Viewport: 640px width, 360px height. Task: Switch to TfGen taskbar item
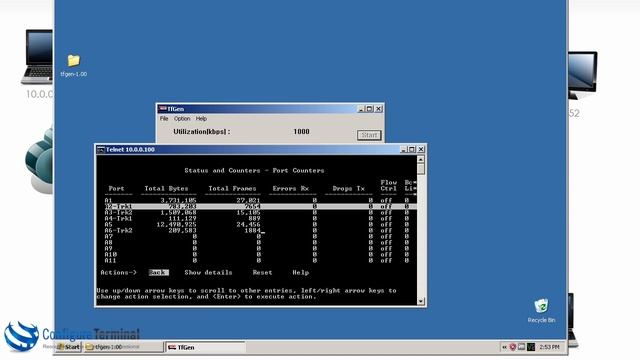click(x=206, y=347)
